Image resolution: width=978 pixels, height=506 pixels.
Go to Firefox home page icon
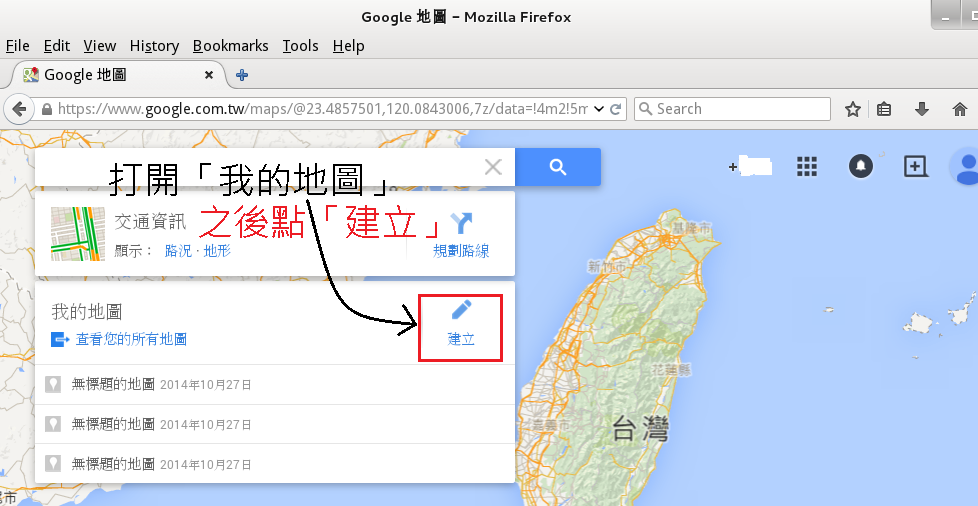(x=960, y=109)
